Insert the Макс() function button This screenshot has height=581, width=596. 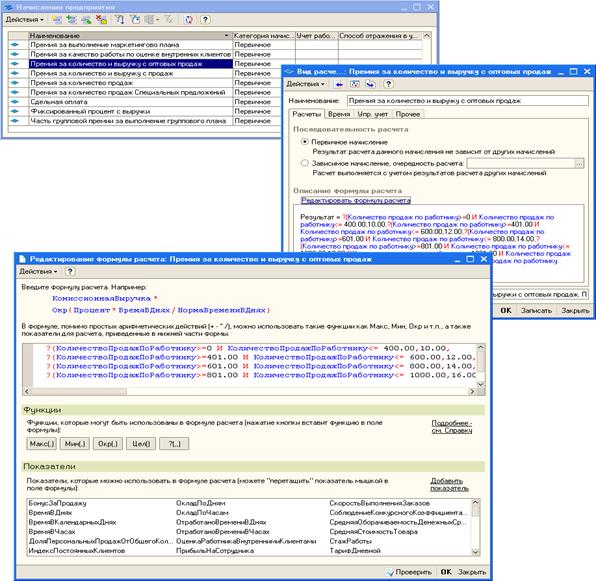(x=42, y=443)
